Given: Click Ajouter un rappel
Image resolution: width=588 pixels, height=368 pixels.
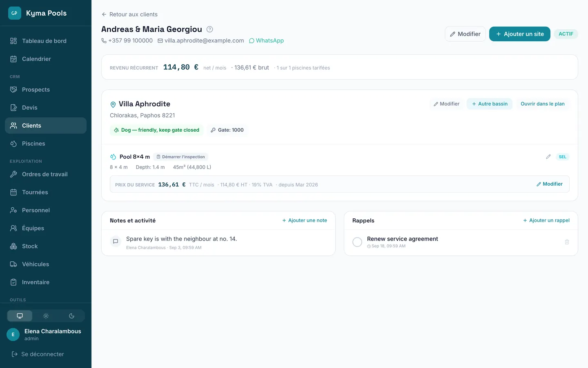Looking at the screenshot, I should pyautogui.click(x=546, y=220).
